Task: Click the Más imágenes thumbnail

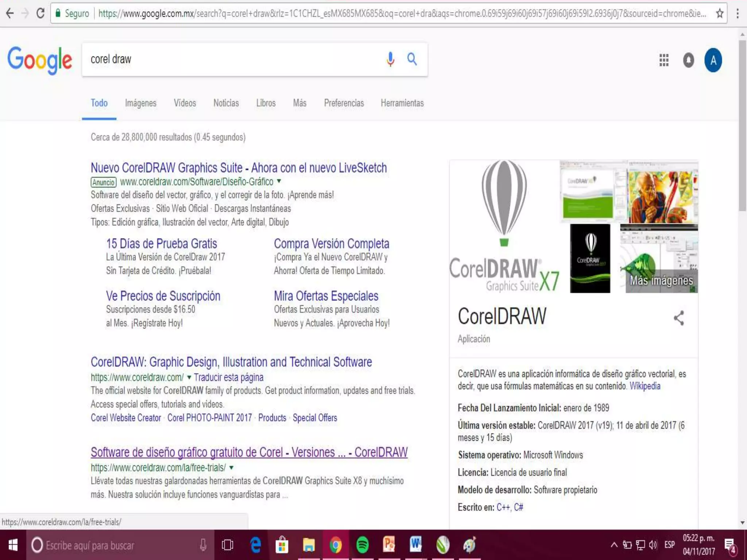Action: pos(661,280)
